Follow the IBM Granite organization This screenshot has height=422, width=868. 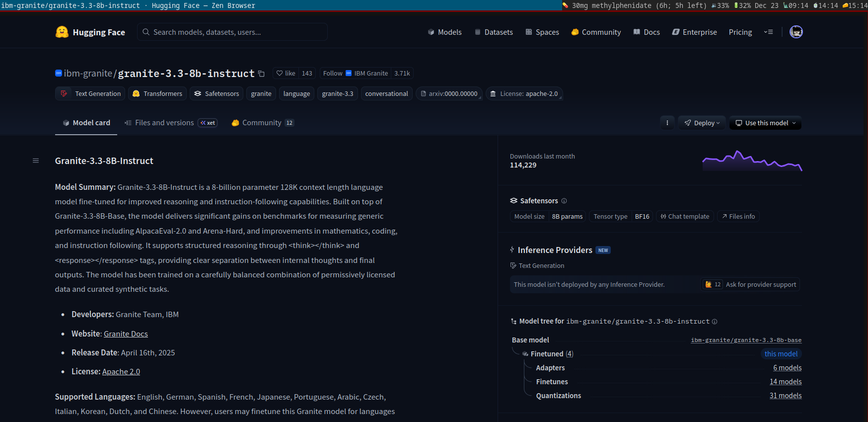pos(332,73)
